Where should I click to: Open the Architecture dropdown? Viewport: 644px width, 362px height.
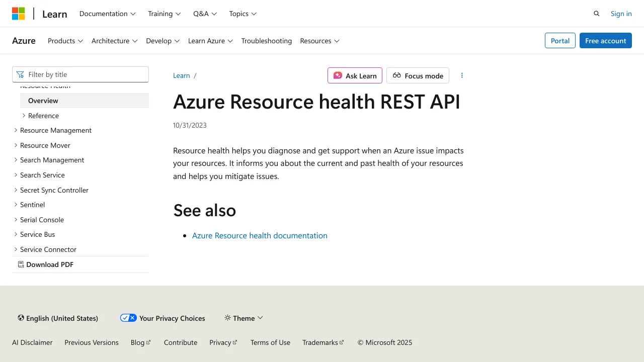tap(115, 41)
